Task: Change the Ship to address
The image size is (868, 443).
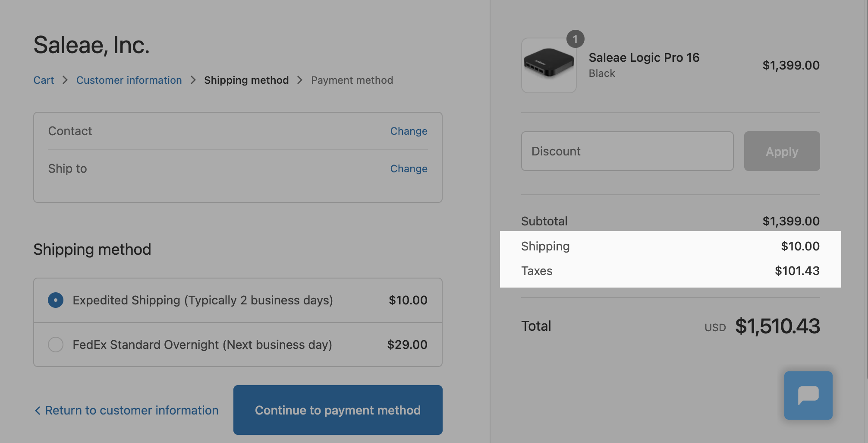Action: [409, 169]
